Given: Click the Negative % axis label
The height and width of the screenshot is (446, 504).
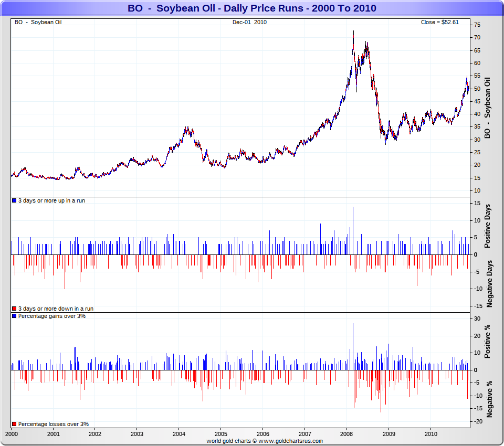Looking at the screenshot, I should 489,399.
